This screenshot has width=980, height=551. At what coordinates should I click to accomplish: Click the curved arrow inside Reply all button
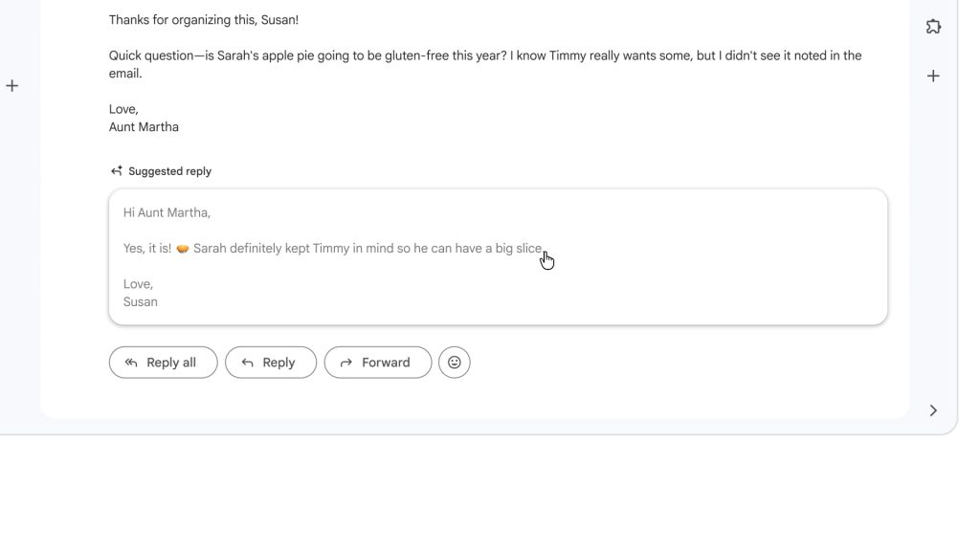pyautogui.click(x=131, y=362)
